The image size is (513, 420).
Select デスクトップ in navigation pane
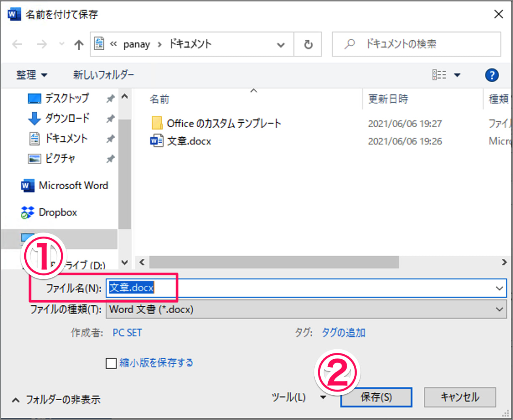(x=67, y=98)
